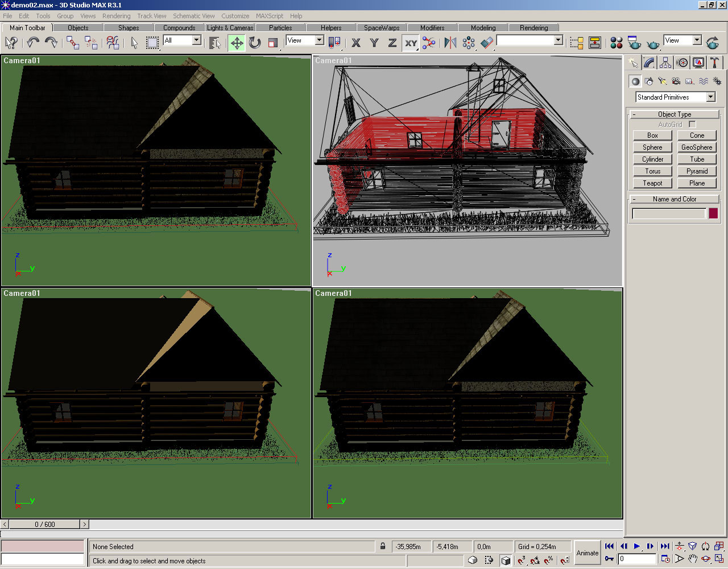This screenshot has width=728, height=569.
Task: Click the Quick Render teapot icon
Action: [653, 43]
